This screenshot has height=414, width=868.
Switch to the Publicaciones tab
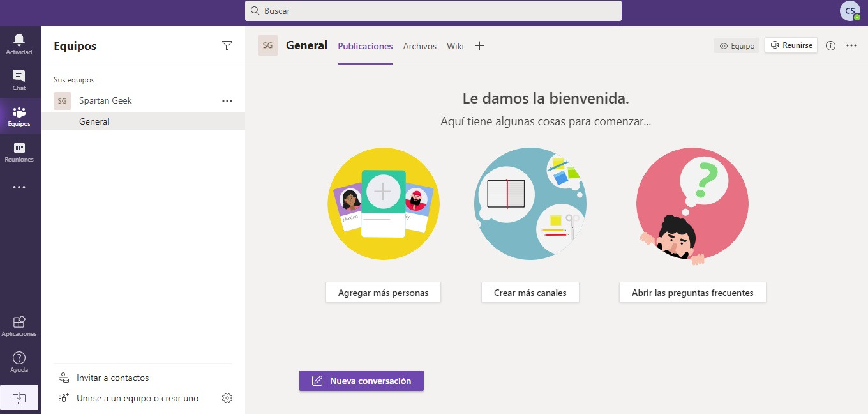(365, 46)
